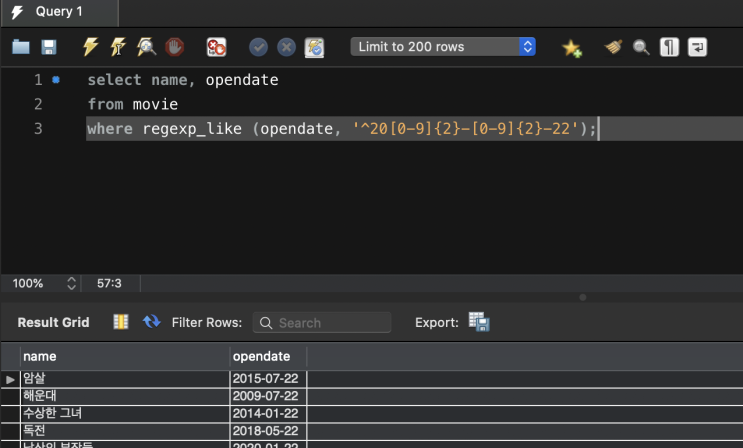Viewport: 743px width, 448px height.
Task: Place cursor on line 'from movie'
Action: point(133,104)
